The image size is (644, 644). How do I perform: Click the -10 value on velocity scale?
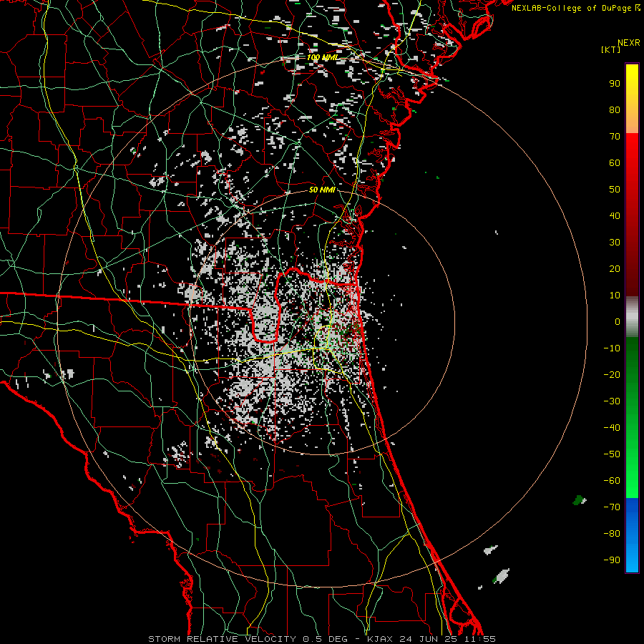click(x=612, y=348)
